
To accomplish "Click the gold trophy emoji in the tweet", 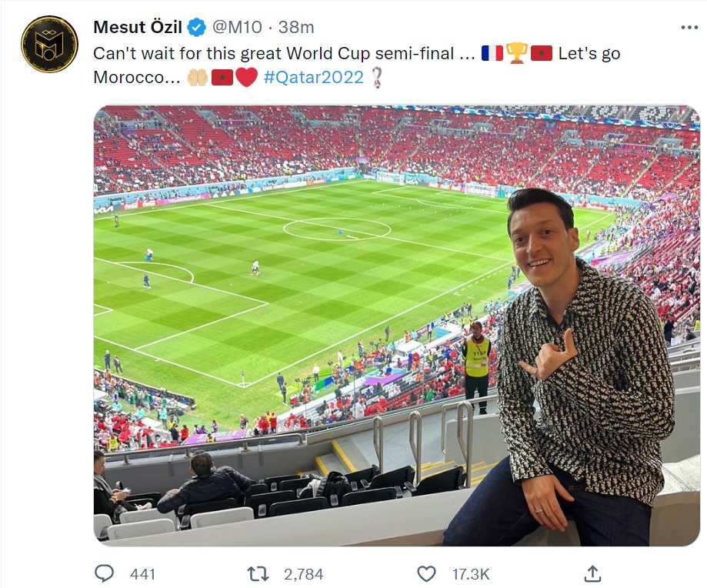I will pyautogui.click(x=517, y=54).
